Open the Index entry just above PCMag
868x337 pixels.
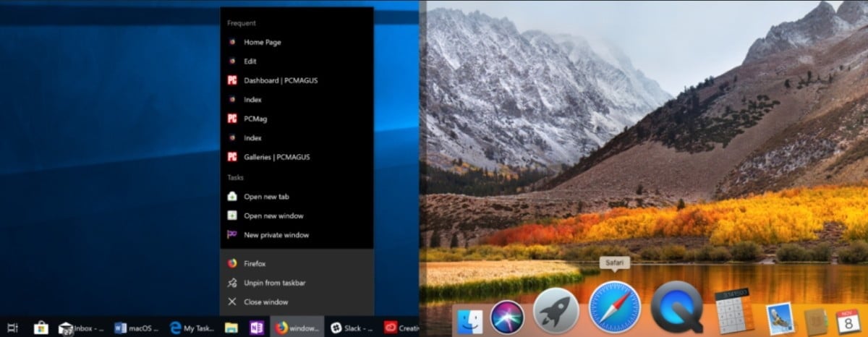tap(297, 99)
